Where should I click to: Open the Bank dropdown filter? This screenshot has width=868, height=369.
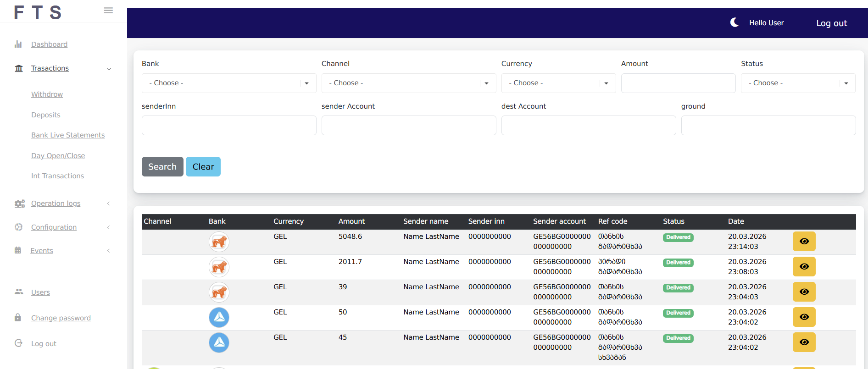point(228,83)
